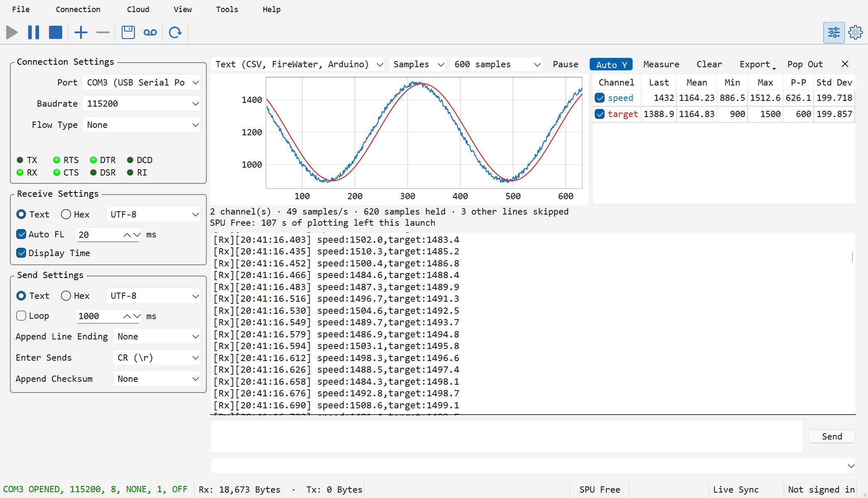Open the File menu
Image resolution: width=868 pixels, height=498 pixels.
tap(21, 10)
